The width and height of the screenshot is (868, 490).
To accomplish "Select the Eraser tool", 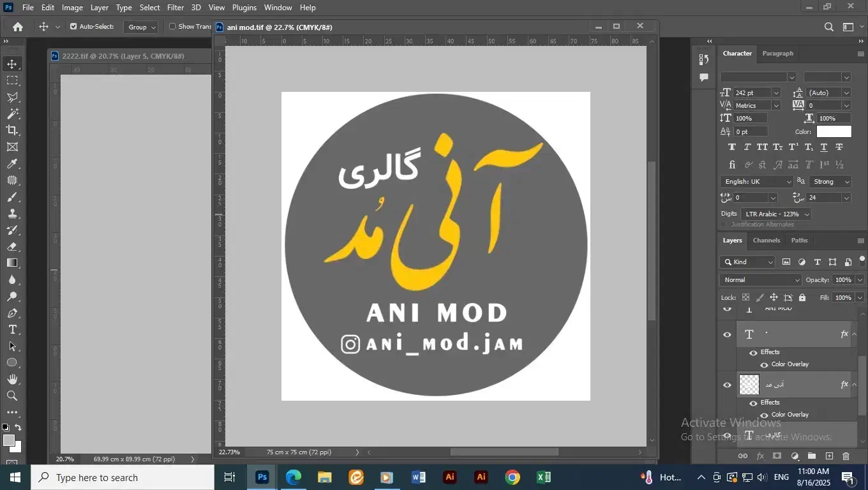I will 12,246.
